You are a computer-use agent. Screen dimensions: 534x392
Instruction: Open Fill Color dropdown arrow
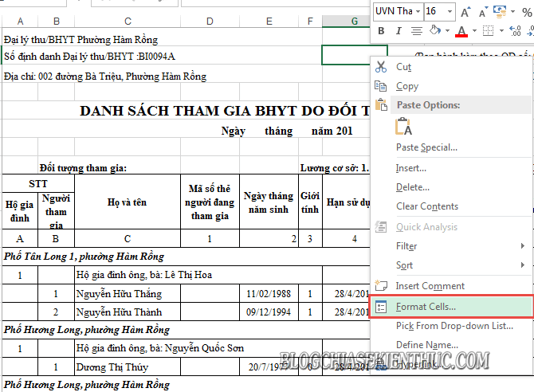pos(447,31)
